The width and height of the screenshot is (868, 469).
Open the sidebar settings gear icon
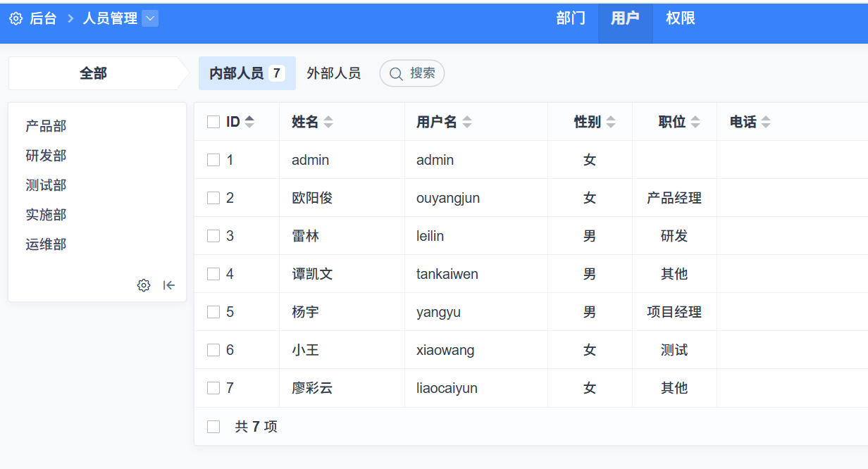click(x=144, y=285)
